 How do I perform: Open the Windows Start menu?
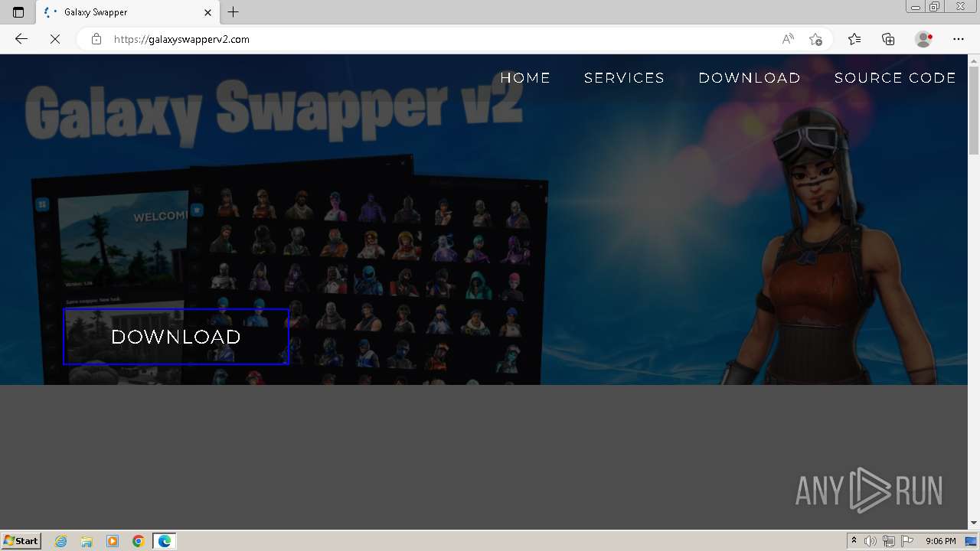coord(21,541)
